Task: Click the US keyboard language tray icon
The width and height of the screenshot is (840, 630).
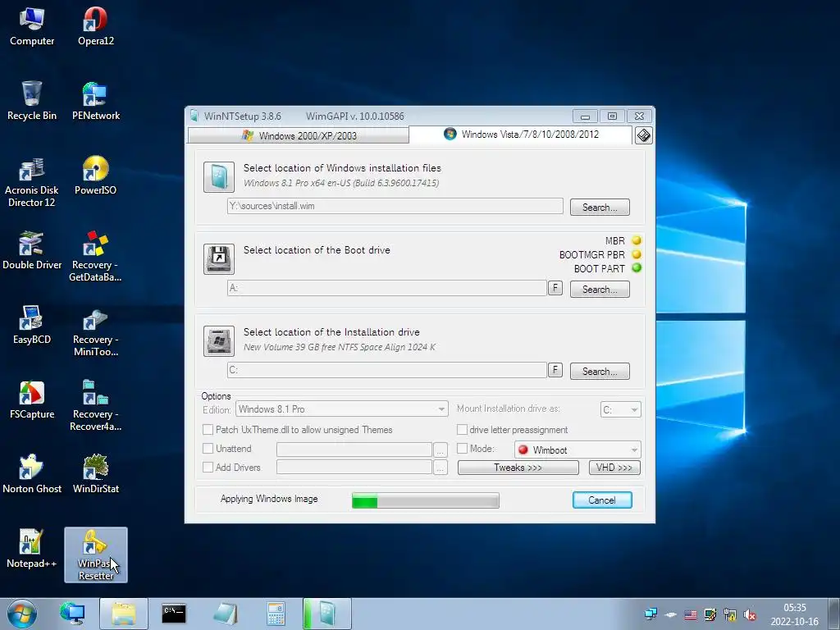Action: pos(691,614)
